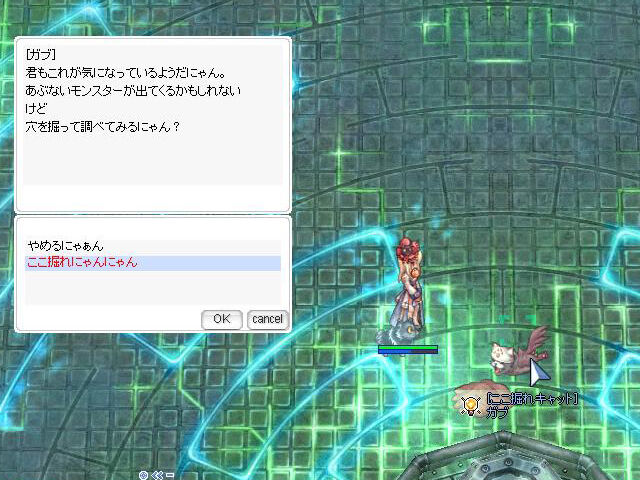
Task: Click the lightbulb quest icon near ガブ
Action: click(x=471, y=406)
